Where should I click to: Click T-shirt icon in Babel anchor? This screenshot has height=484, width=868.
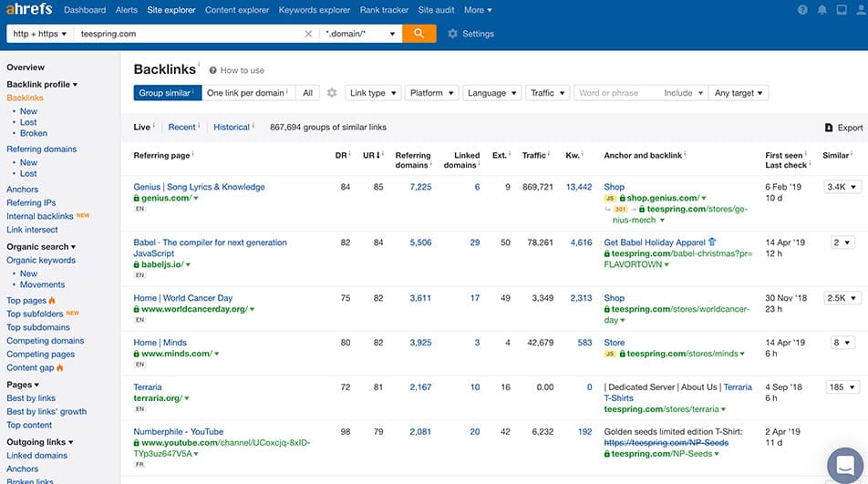pyautogui.click(x=712, y=242)
